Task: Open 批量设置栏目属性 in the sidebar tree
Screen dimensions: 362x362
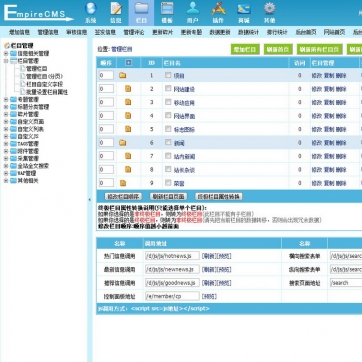Action: 47,92
